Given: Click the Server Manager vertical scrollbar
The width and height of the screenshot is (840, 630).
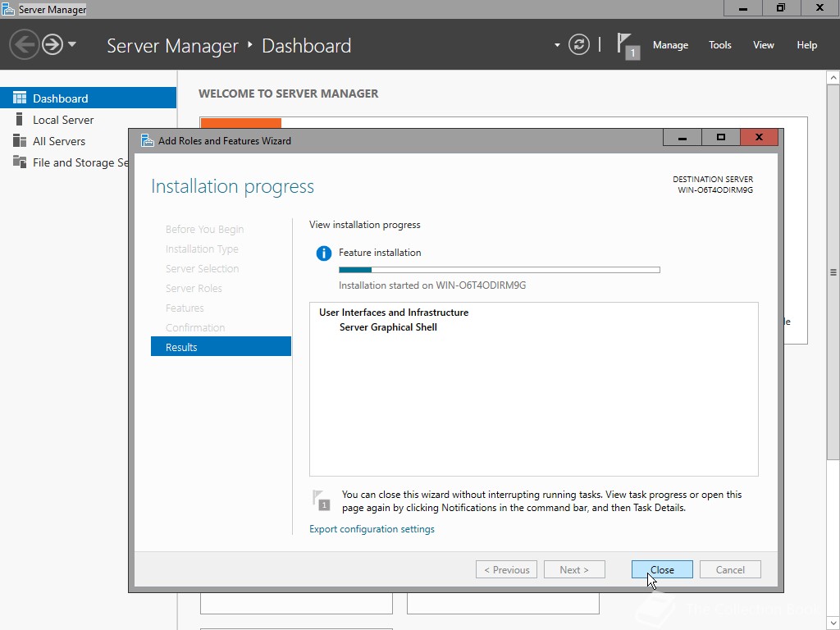Looking at the screenshot, I should tap(833, 272).
